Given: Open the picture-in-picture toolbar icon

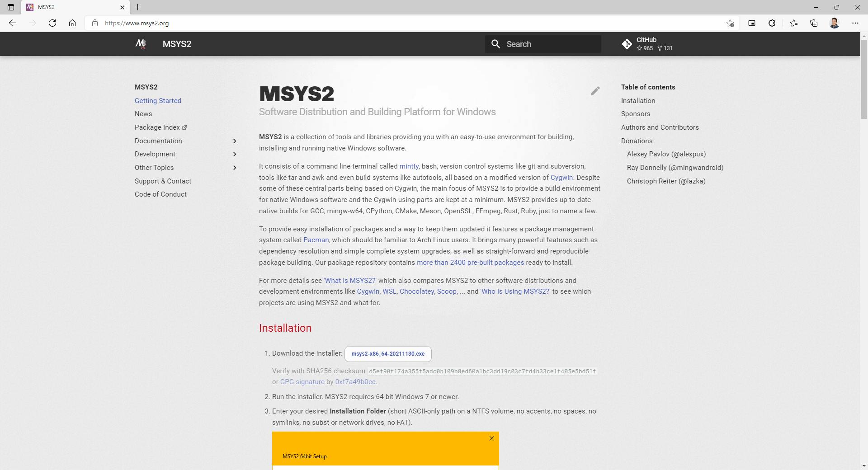Looking at the screenshot, I should pos(752,23).
